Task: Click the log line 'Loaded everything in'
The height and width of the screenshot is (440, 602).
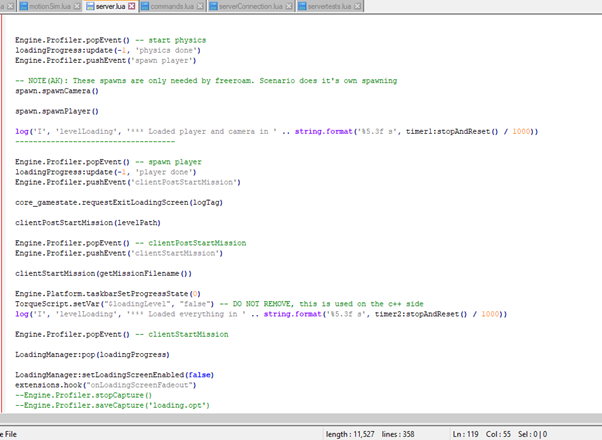Action: (x=261, y=314)
